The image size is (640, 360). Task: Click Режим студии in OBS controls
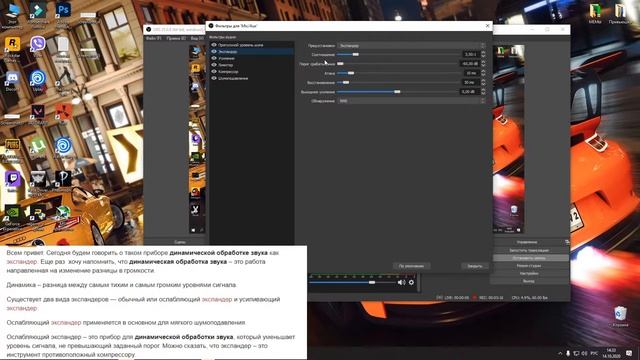pos(529,266)
